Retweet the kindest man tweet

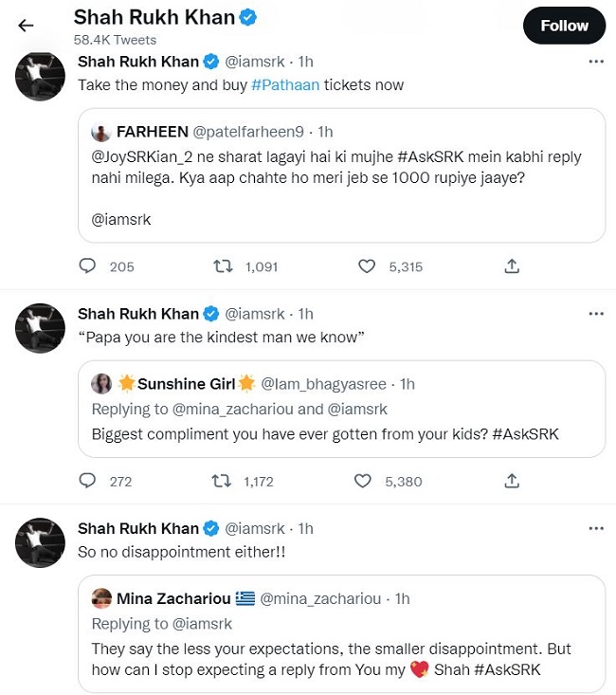click(221, 481)
